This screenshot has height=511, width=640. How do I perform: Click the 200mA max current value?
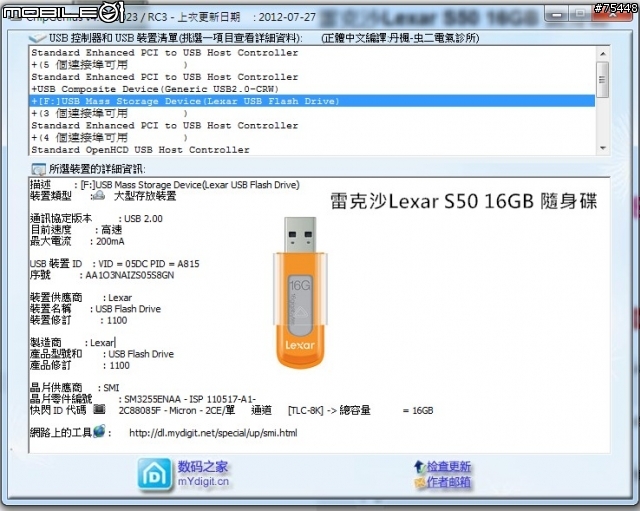point(110,241)
